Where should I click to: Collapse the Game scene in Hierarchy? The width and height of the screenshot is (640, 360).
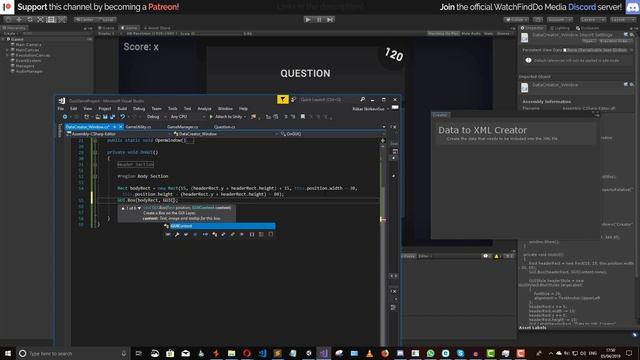pos(3,39)
